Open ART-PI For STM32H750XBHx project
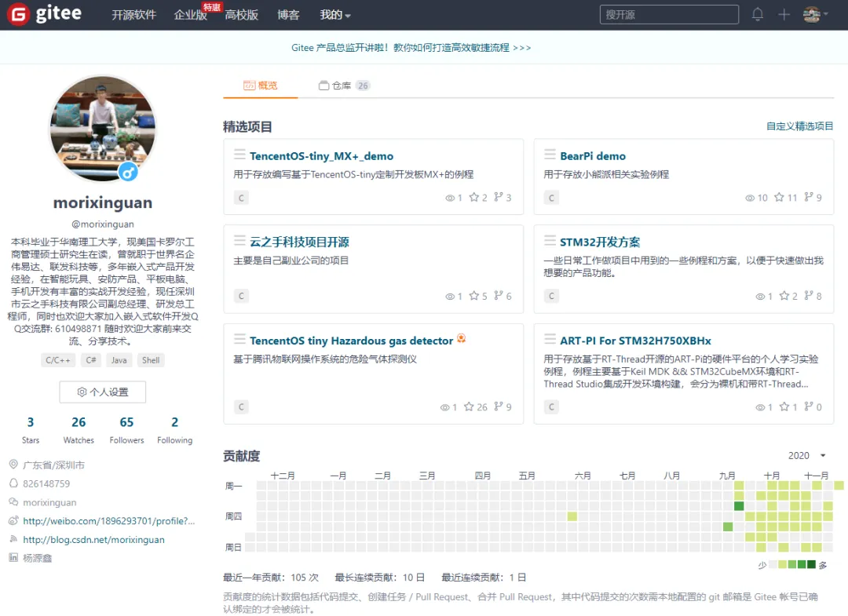The image size is (848, 616). tap(635, 341)
